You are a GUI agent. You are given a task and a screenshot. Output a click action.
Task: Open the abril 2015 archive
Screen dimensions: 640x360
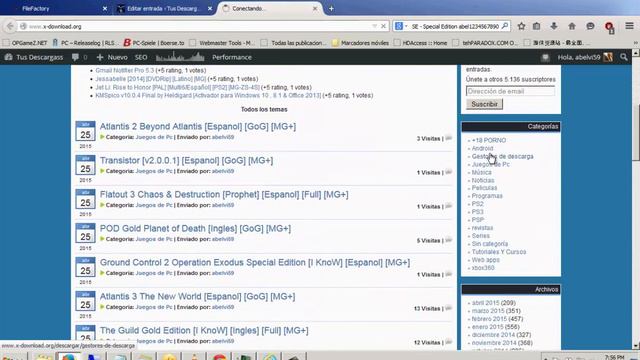click(x=485, y=303)
